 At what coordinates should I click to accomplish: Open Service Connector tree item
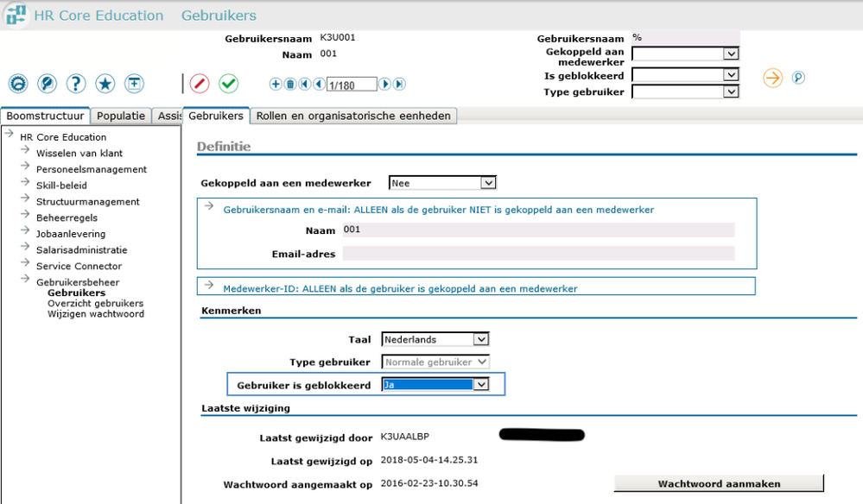[x=79, y=266]
